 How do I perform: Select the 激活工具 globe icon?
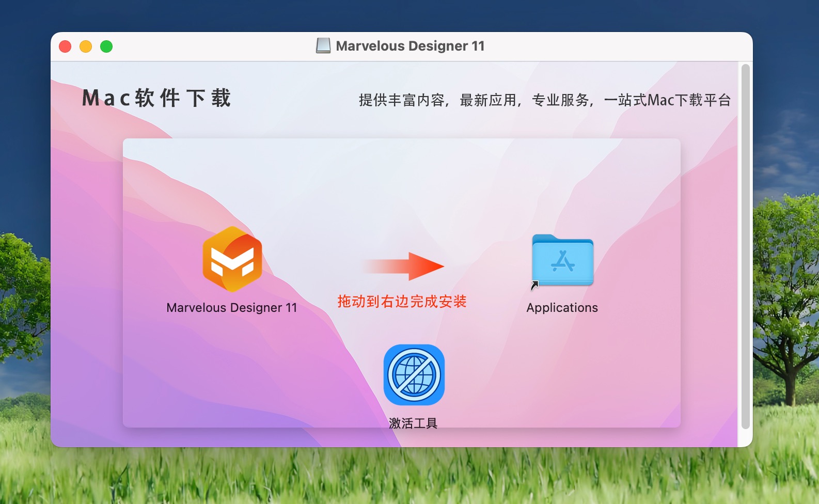[414, 375]
